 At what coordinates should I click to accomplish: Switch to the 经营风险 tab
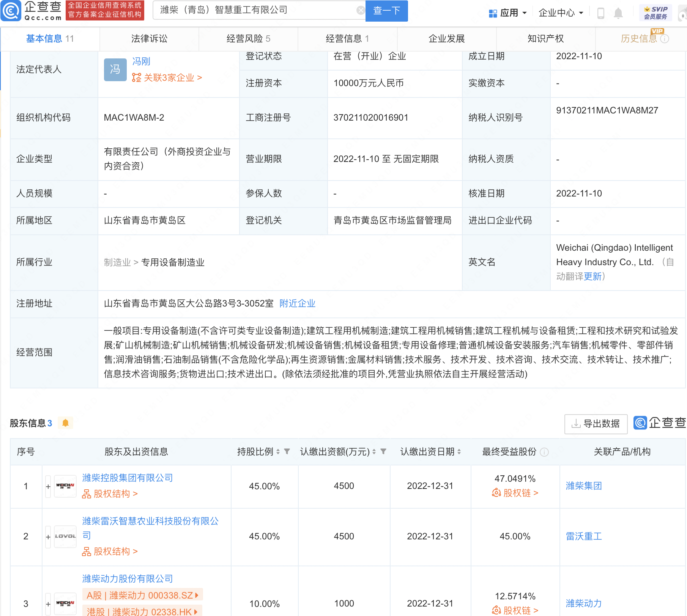tap(248, 39)
